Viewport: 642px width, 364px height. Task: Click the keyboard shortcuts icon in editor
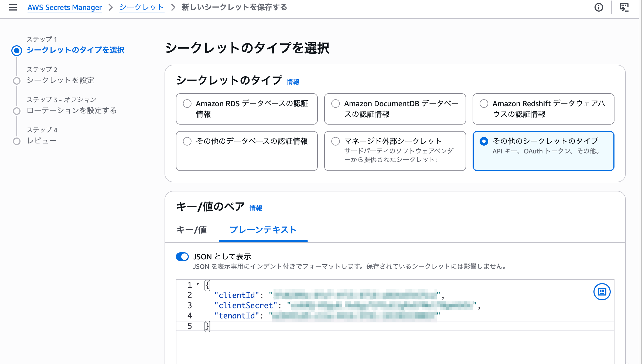[602, 292]
